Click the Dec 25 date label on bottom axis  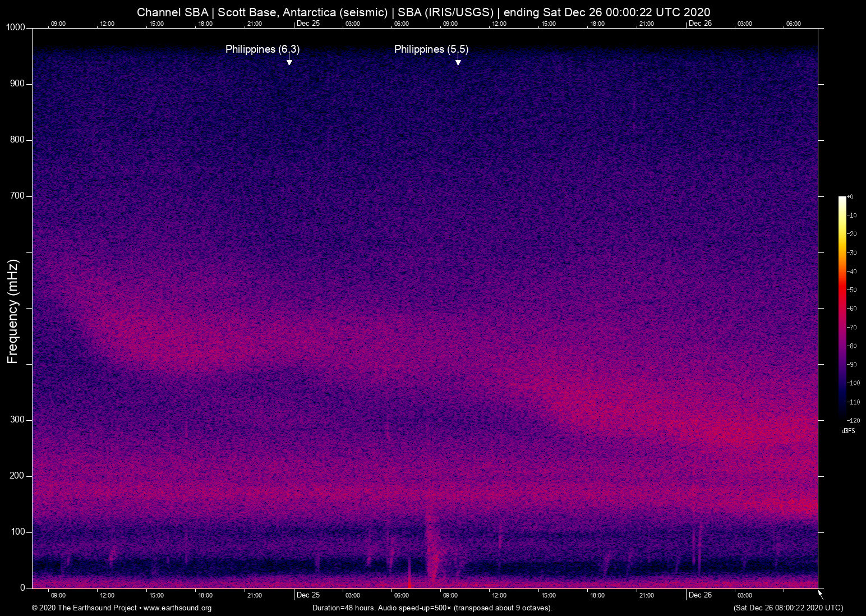click(308, 595)
